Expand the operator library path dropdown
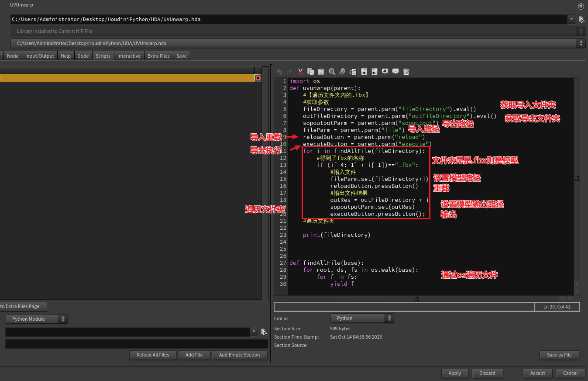This screenshot has height=381, width=588. 571,19
